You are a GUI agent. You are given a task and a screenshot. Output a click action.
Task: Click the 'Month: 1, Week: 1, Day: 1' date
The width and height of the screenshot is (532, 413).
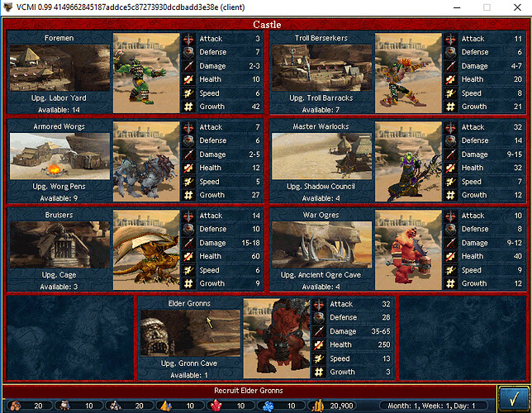pyautogui.click(x=431, y=406)
